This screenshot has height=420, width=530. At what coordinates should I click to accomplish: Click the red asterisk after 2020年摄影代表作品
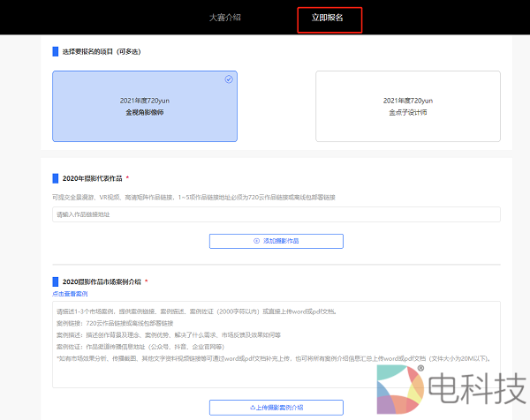point(127,178)
